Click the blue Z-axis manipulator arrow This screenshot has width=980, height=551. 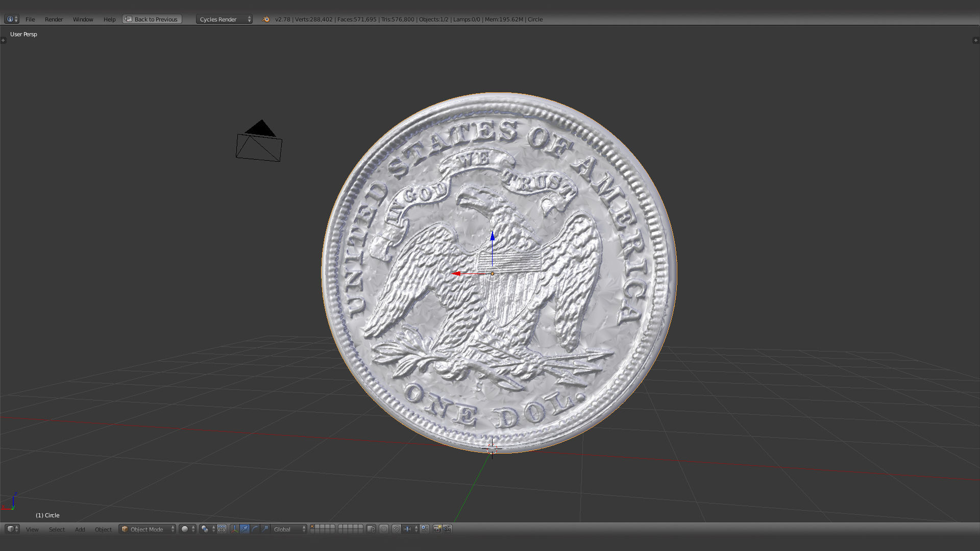pyautogui.click(x=492, y=236)
